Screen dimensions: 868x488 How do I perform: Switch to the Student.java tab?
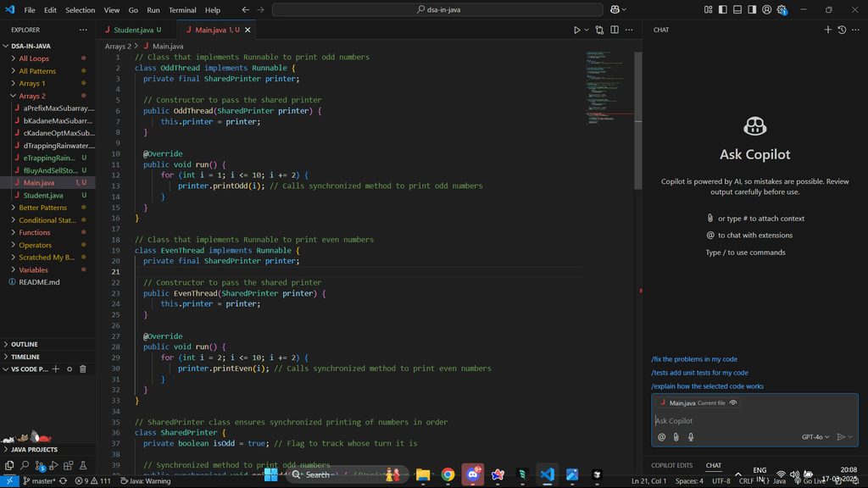click(x=136, y=29)
